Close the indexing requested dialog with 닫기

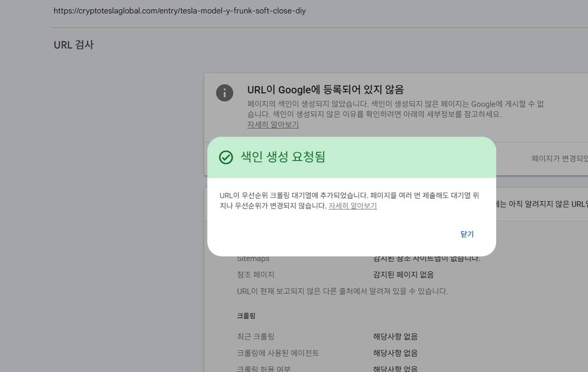(x=467, y=234)
